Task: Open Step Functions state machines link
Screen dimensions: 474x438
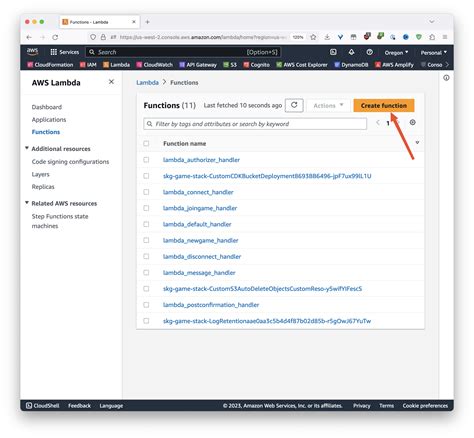Action: pos(60,221)
